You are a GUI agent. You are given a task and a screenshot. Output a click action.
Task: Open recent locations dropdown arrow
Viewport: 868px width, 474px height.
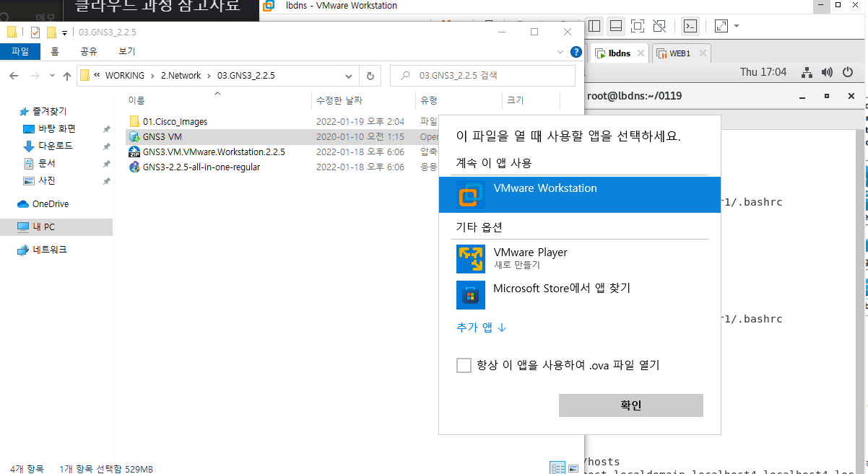52,76
